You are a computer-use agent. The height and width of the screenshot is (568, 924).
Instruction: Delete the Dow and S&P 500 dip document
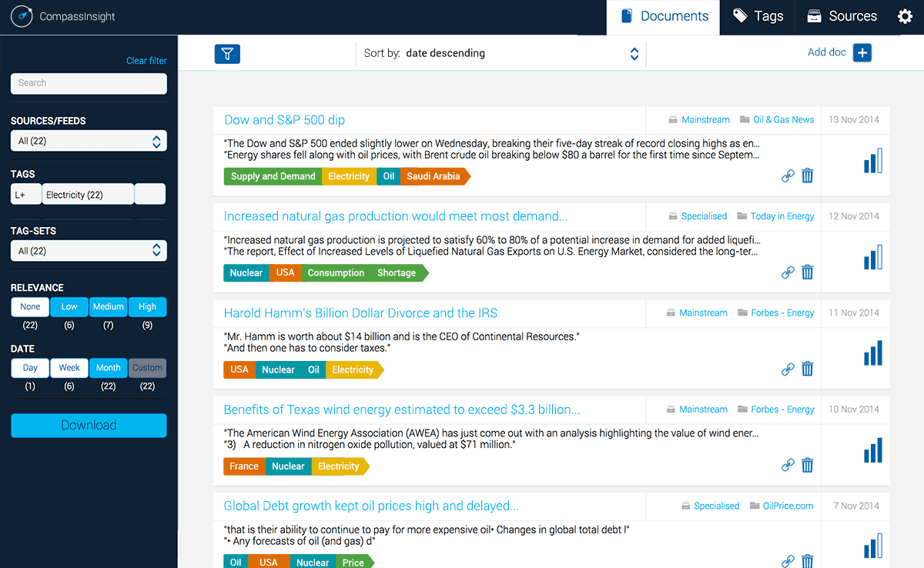click(x=807, y=175)
